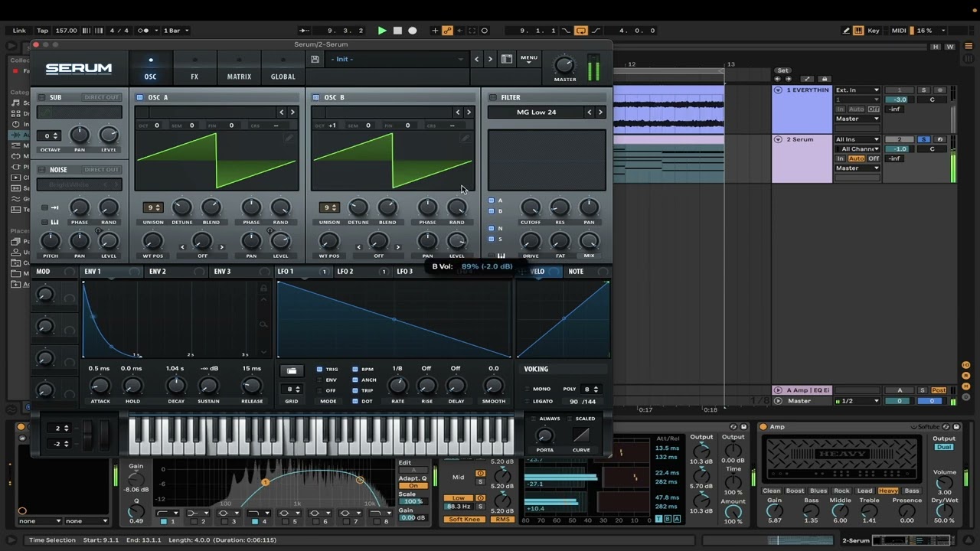Click the Link button
980x551 pixels.
pos(19,31)
